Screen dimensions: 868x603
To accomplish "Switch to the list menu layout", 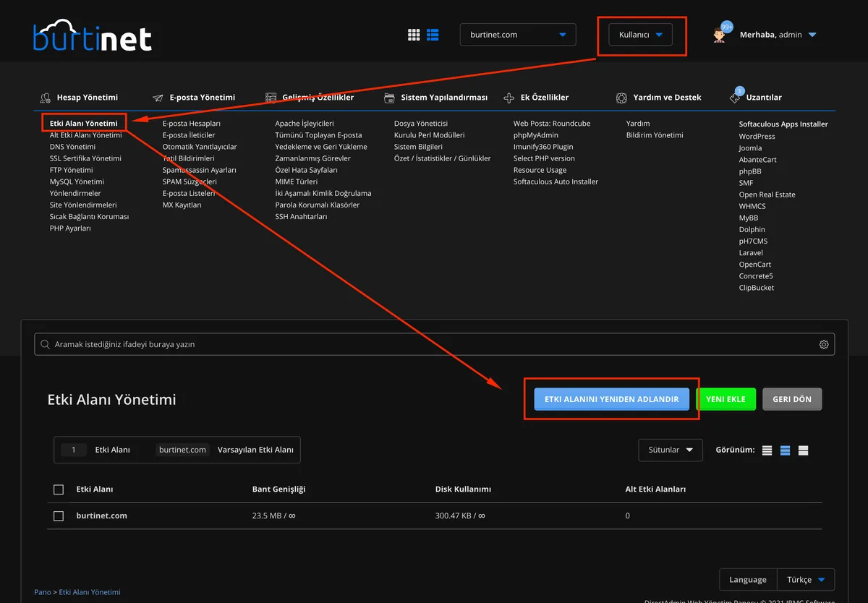I will point(433,35).
